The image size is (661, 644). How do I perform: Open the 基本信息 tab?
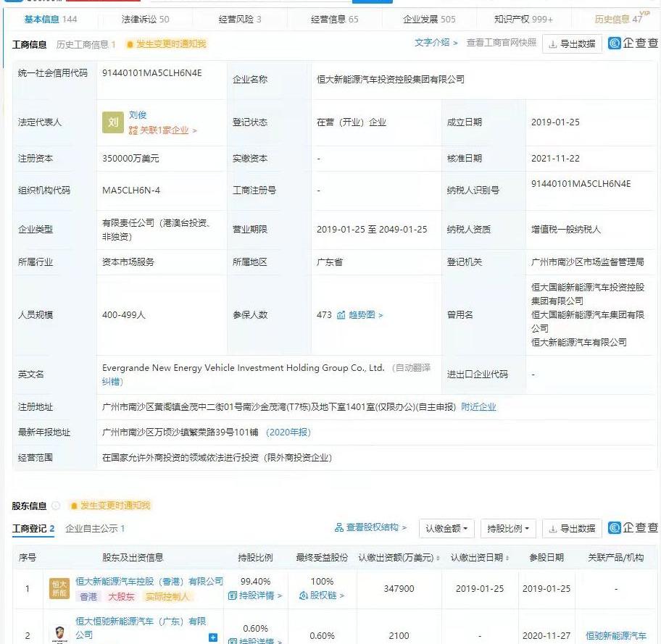pos(51,19)
